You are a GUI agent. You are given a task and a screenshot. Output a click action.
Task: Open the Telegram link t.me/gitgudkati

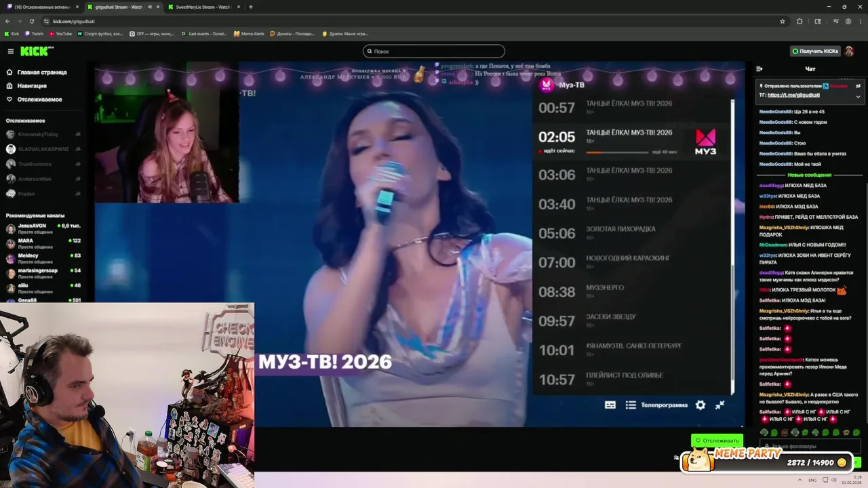[793, 95]
